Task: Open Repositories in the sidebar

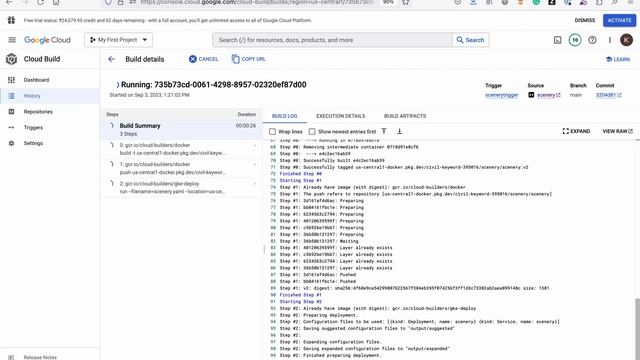Action: pos(49,112)
